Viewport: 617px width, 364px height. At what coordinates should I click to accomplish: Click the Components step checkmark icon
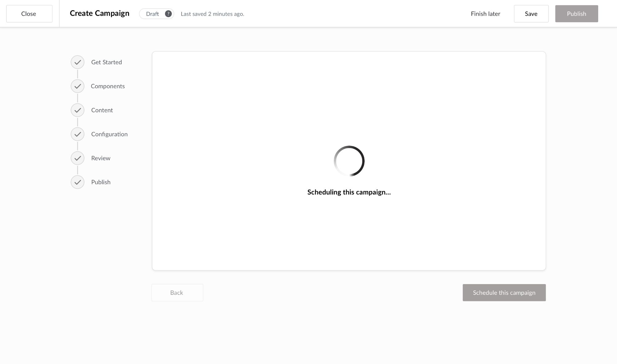point(77,86)
